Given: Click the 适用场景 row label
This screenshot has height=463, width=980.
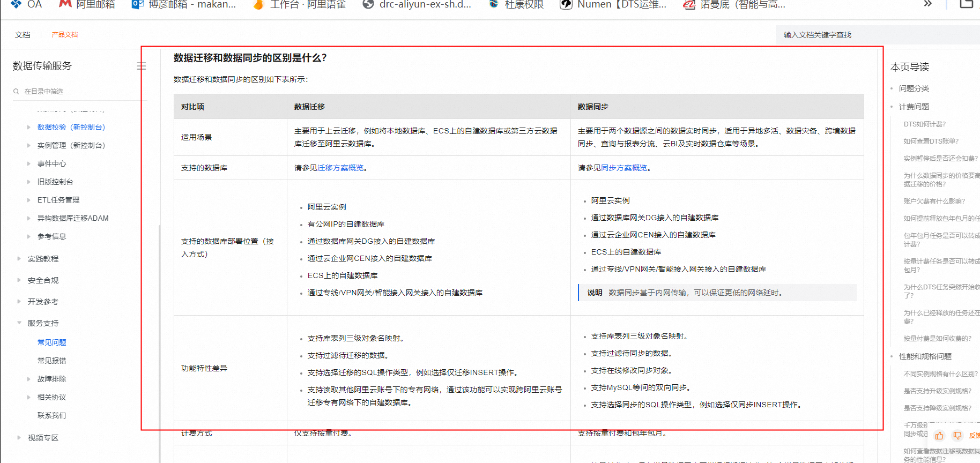Looking at the screenshot, I should click(196, 137).
